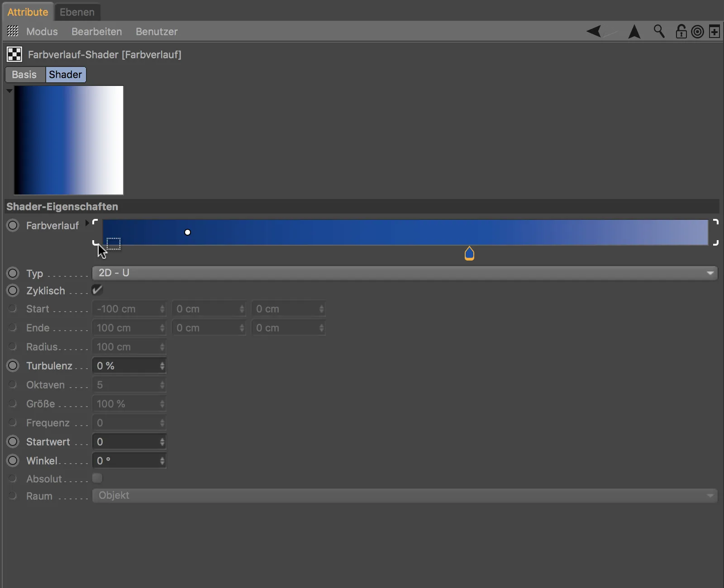Click the Turbulenz stepper arrows

point(162,366)
